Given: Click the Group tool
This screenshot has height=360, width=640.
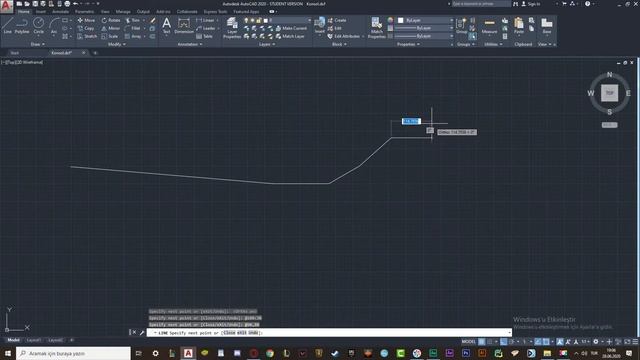Looking at the screenshot, I should point(462,25).
